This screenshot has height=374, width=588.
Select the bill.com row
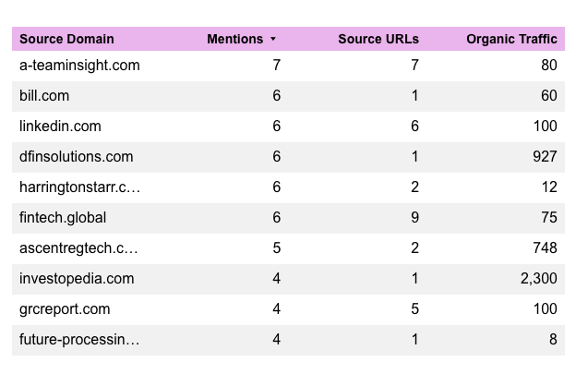(44, 96)
